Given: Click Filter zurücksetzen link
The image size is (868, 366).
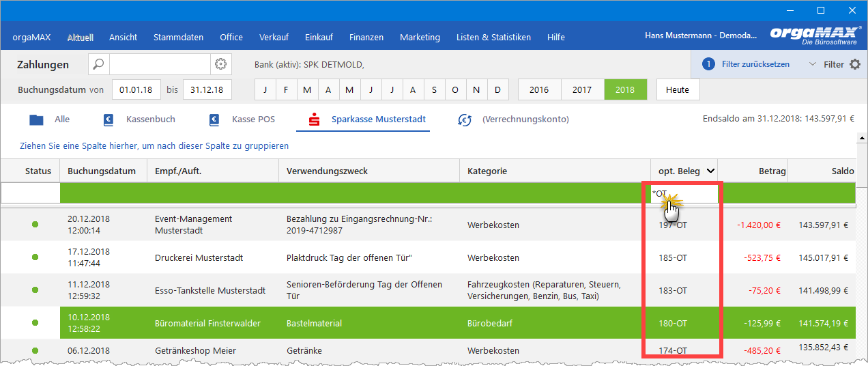Looking at the screenshot, I should click(x=755, y=64).
